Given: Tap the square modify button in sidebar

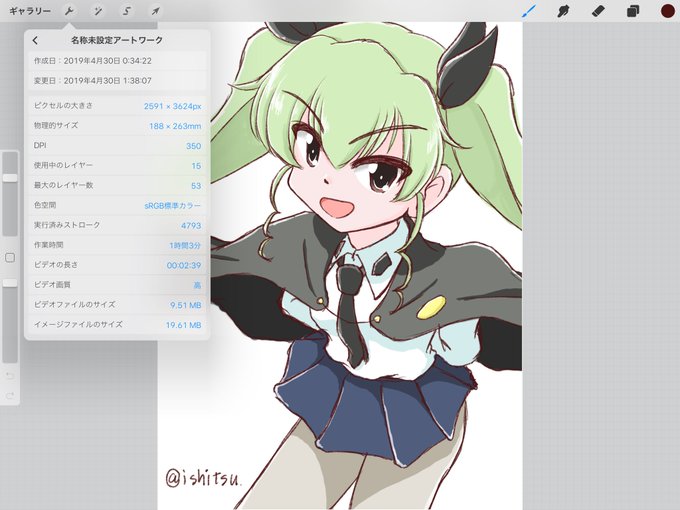Looking at the screenshot, I should coord(10,258).
